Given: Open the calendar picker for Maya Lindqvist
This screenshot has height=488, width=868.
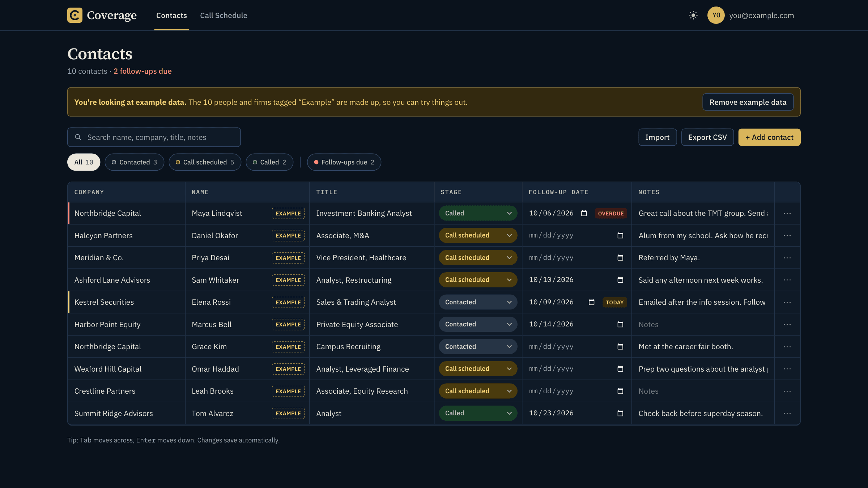Looking at the screenshot, I should 584,213.
